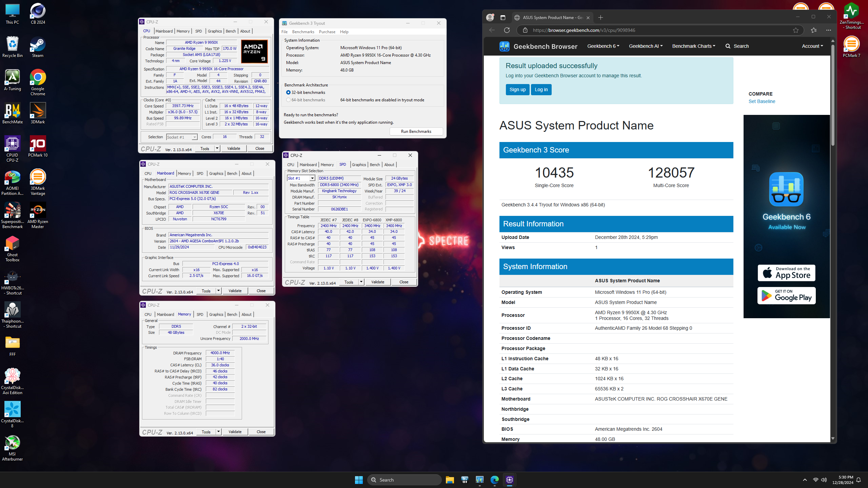Launch 3DMark Vantage desktop icon

pyautogui.click(x=38, y=182)
